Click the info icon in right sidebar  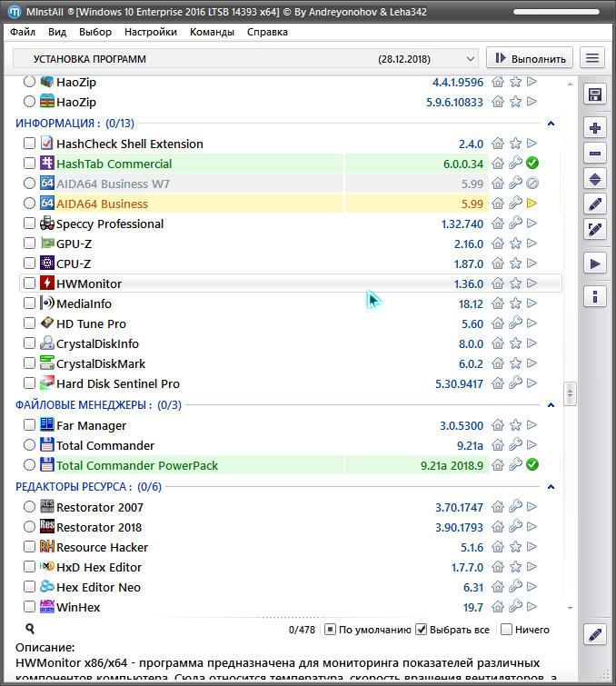(595, 296)
